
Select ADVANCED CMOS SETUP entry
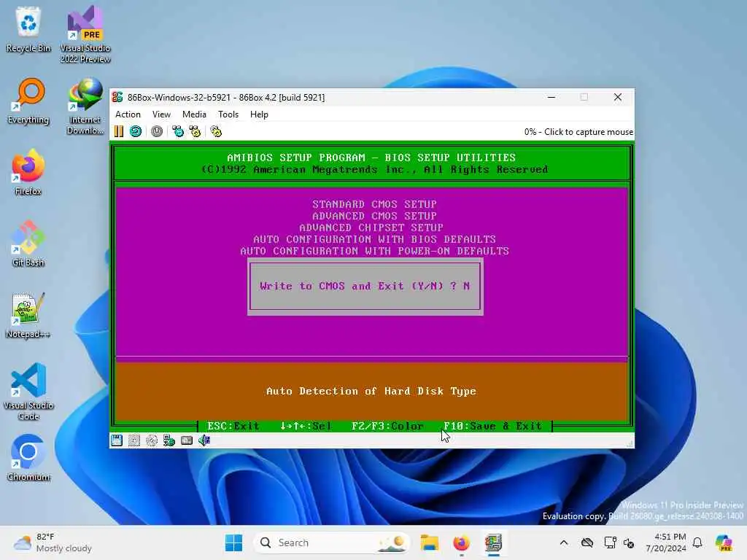click(374, 216)
